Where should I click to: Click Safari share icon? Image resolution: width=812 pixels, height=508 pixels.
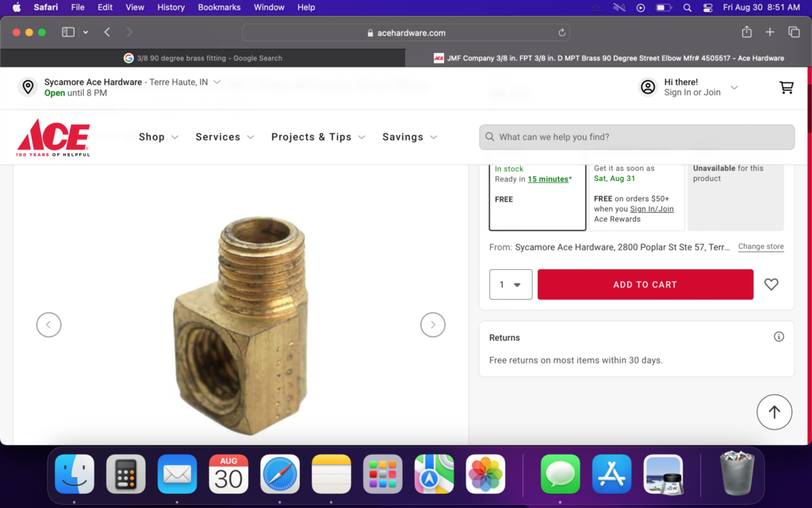coord(746,33)
